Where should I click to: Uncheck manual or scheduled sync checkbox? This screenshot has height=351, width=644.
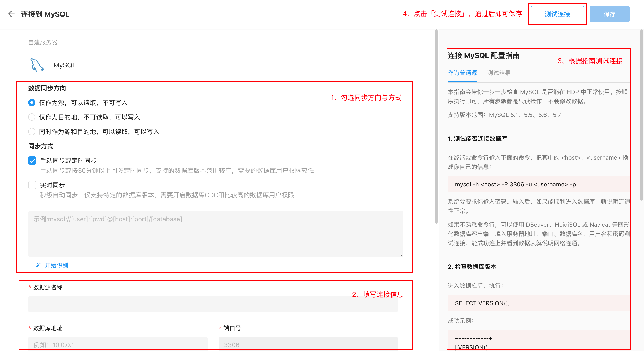point(32,161)
